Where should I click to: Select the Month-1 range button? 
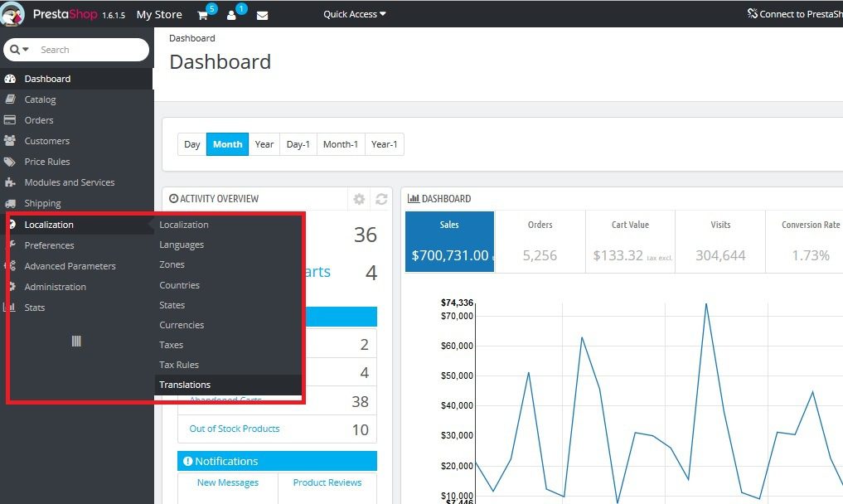[341, 144]
